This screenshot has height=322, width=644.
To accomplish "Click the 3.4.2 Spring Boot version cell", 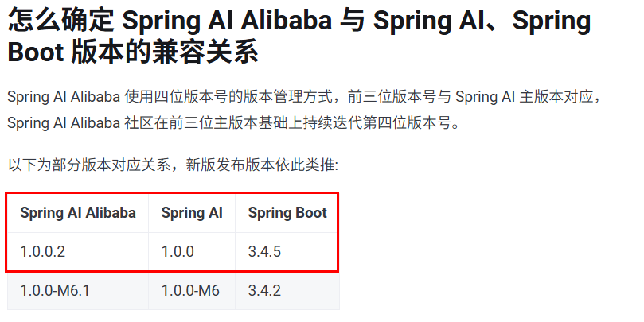I will pos(264,290).
